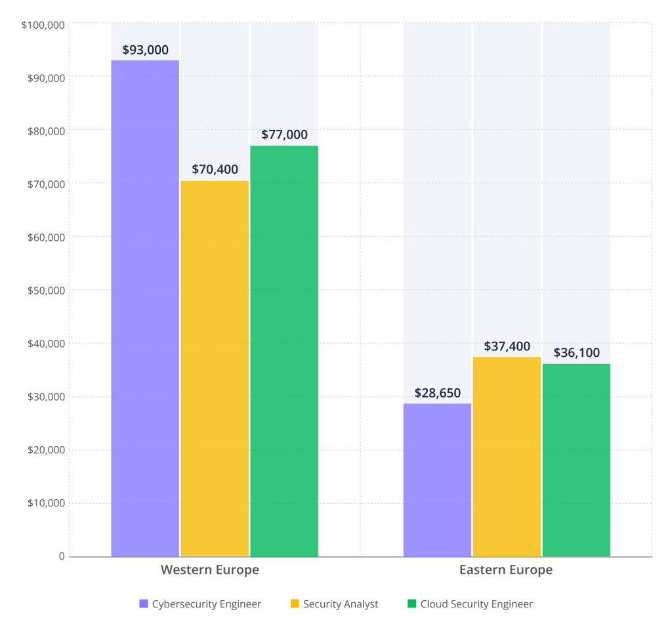Click the 0 y-axis tick label
This screenshot has width=672, height=637.
coord(62,556)
